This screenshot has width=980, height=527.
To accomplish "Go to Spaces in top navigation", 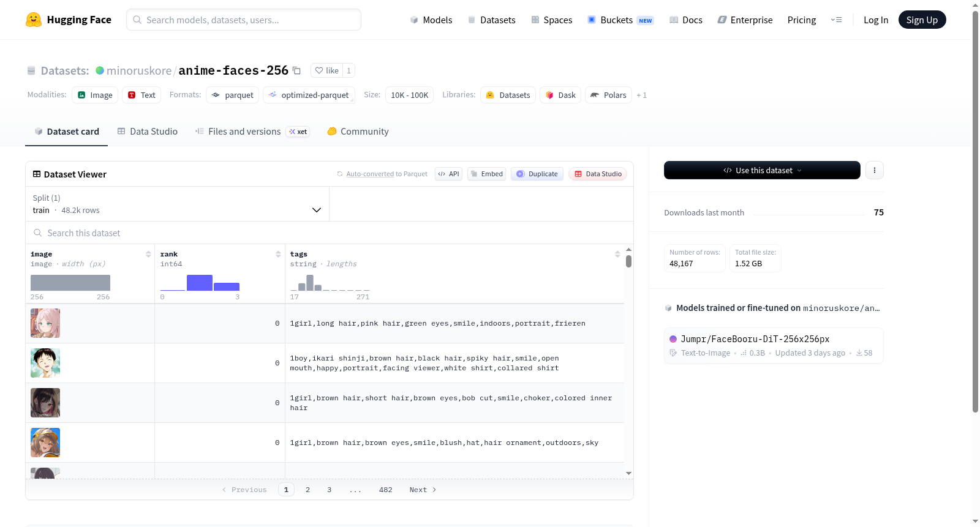I will (551, 20).
